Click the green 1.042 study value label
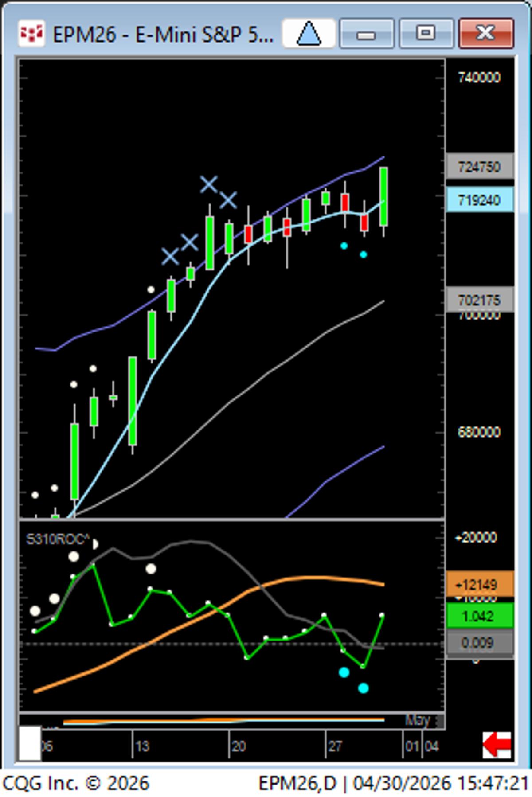Image resolution: width=532 pixels, height=797 pixels. pos(480,616)
